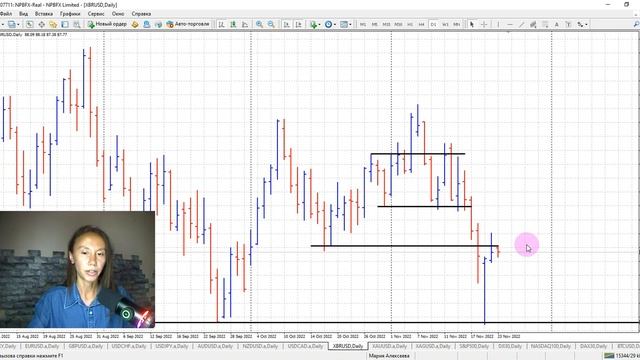Viewport: 640px width, 360px height.
Task: Open the Strategy Tester icon
Action: tap(76, 24)
